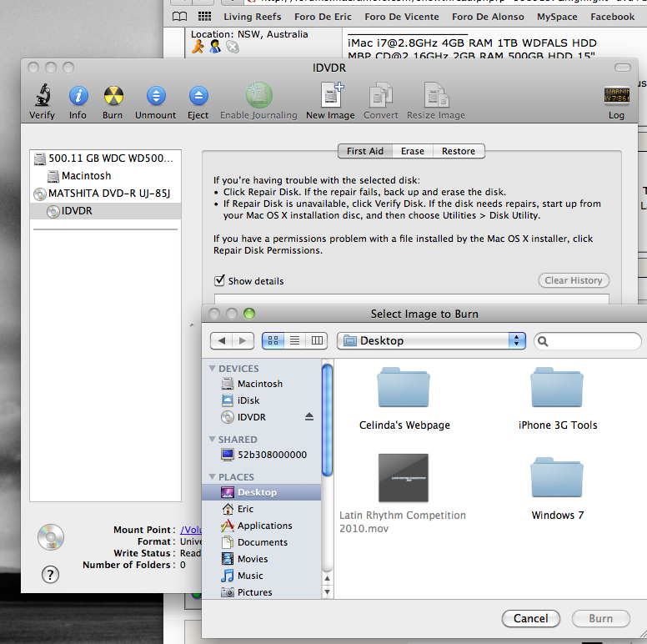The height and width of the screenshot is (644, 647).
Task: Click the Enable Journaling icon
Action: coord(258,95)
